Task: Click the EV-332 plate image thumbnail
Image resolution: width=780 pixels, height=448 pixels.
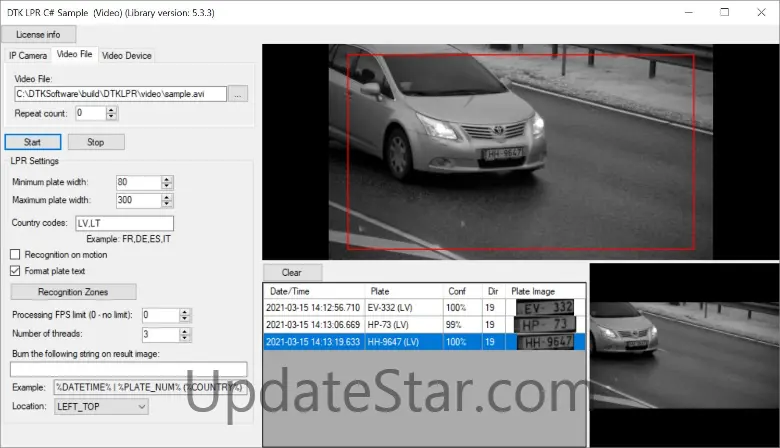Action: tap(545, 308)
